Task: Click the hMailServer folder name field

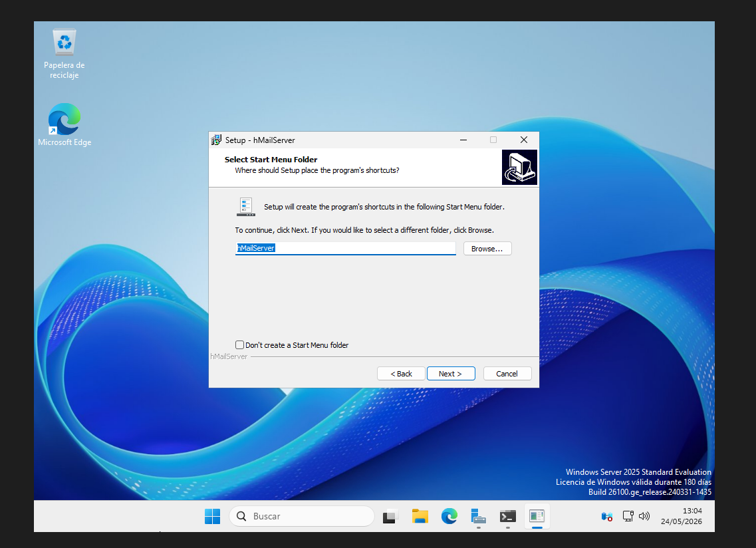Action: (x=345, y=248)
